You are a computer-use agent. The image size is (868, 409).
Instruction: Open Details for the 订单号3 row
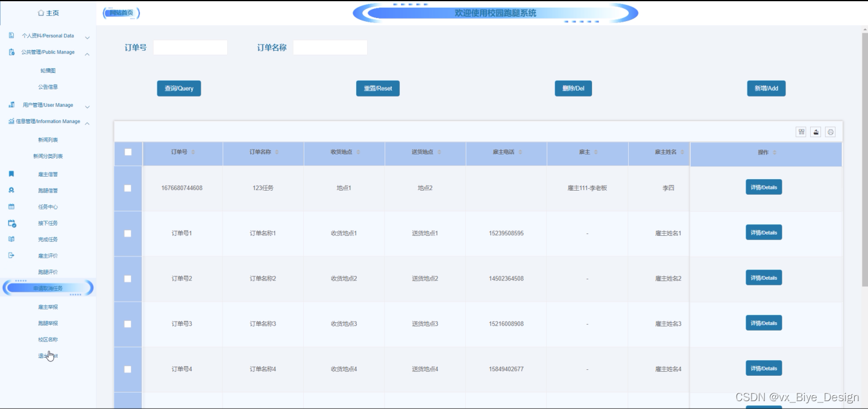tap(764, 323)
